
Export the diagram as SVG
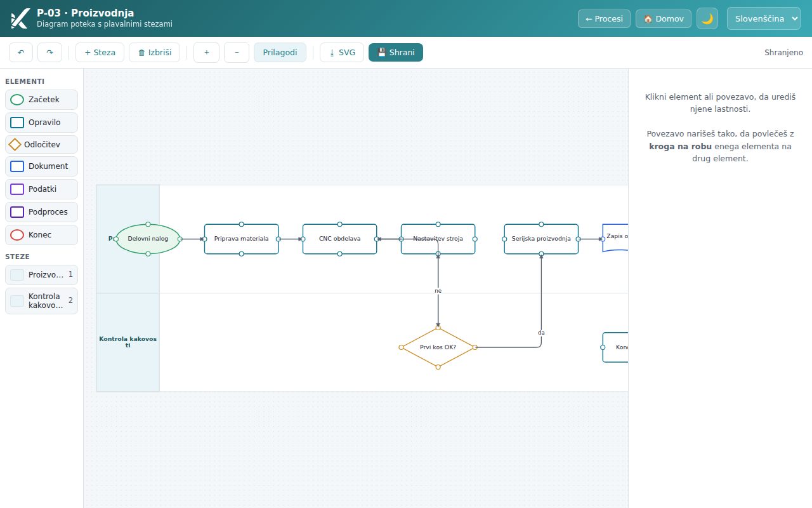342,53
